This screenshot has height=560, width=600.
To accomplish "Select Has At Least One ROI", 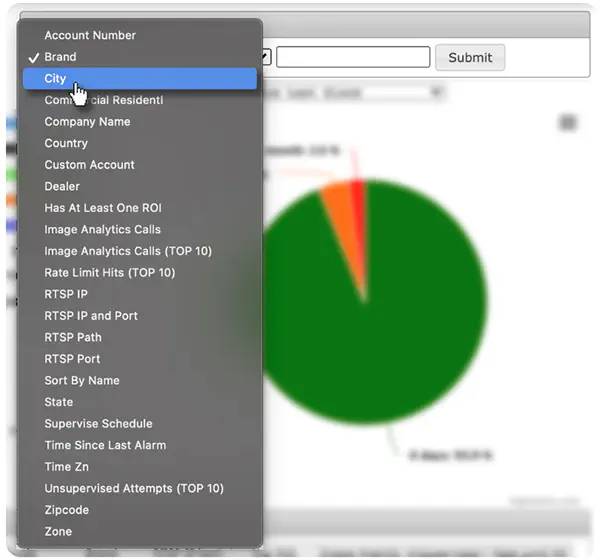I will click(x=140, y=208).
